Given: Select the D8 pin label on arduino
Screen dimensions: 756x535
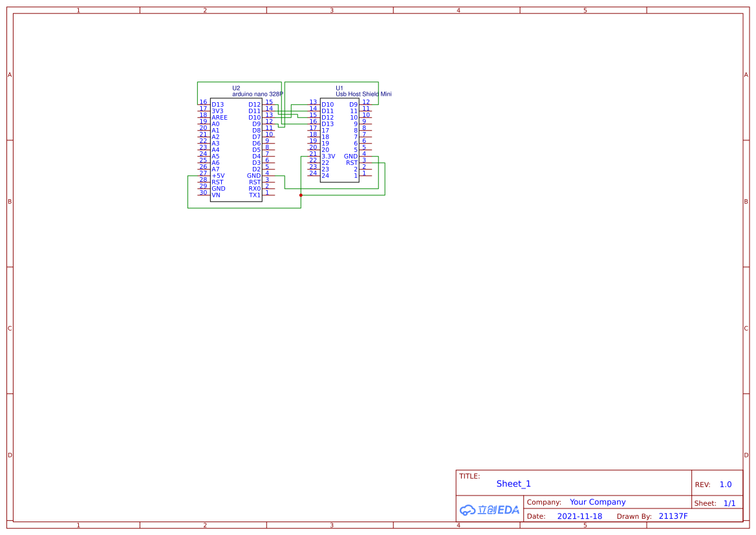Looking at the screenshot, I should coord(257,131).
